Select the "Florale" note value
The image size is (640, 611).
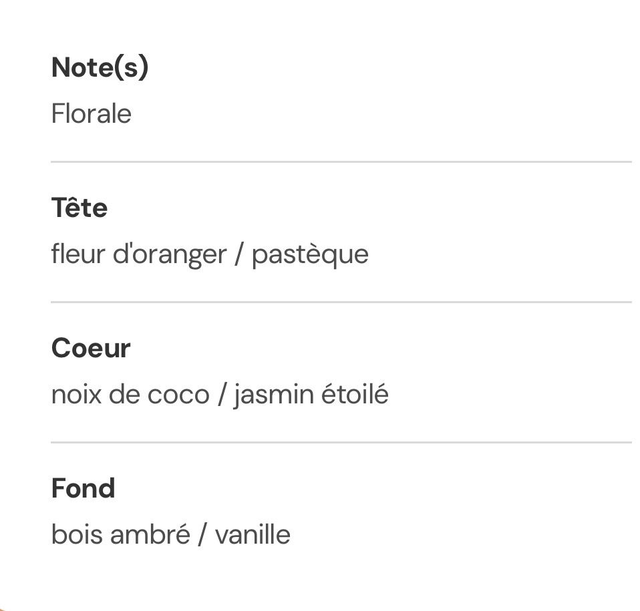[x=91, y=114]
